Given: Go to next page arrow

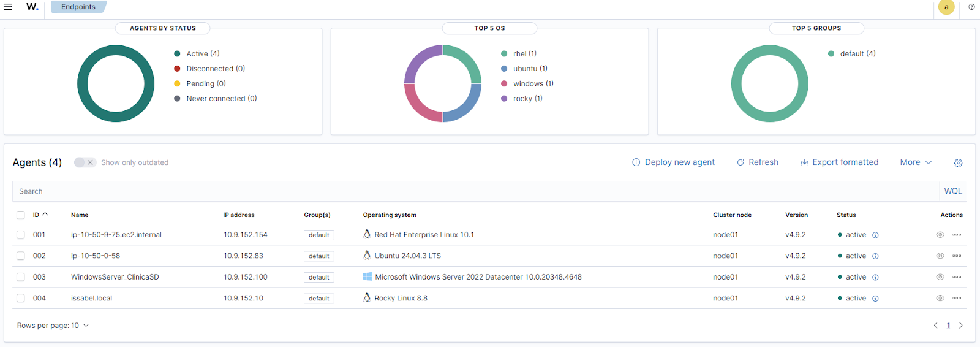Looking at the screenshot, I should (x=961, y=326).
